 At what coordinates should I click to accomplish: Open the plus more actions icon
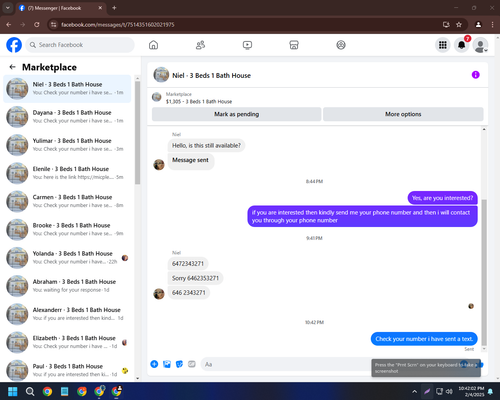pyautogui.click(x=154, y=364)
